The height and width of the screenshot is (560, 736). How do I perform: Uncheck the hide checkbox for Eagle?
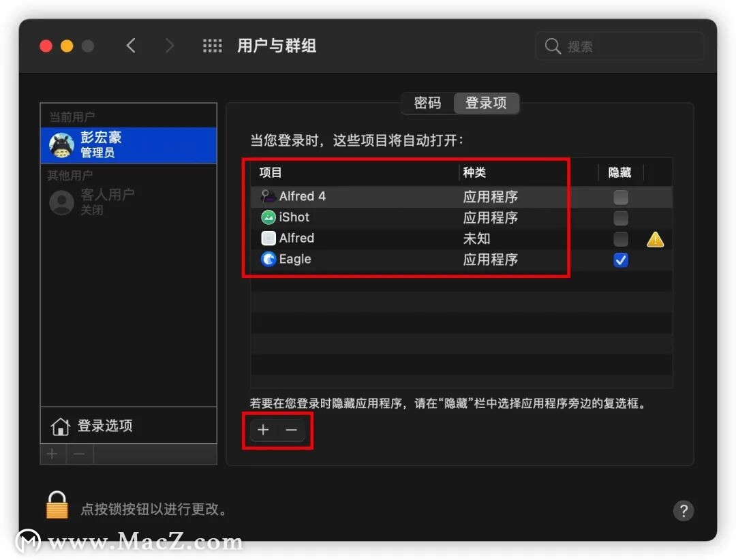click(x=620, y=260)
